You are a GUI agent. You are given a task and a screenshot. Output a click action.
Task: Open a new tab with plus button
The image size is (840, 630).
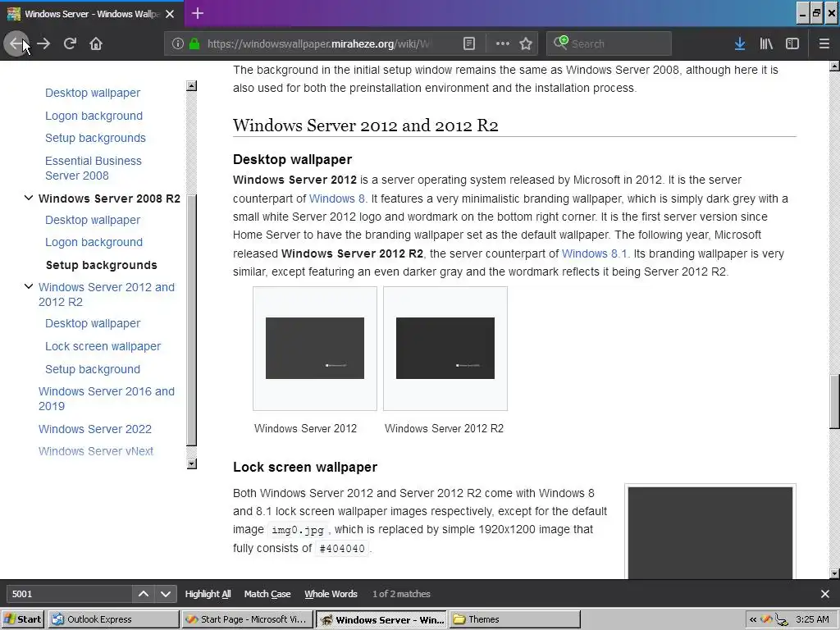tap(197, 13)
